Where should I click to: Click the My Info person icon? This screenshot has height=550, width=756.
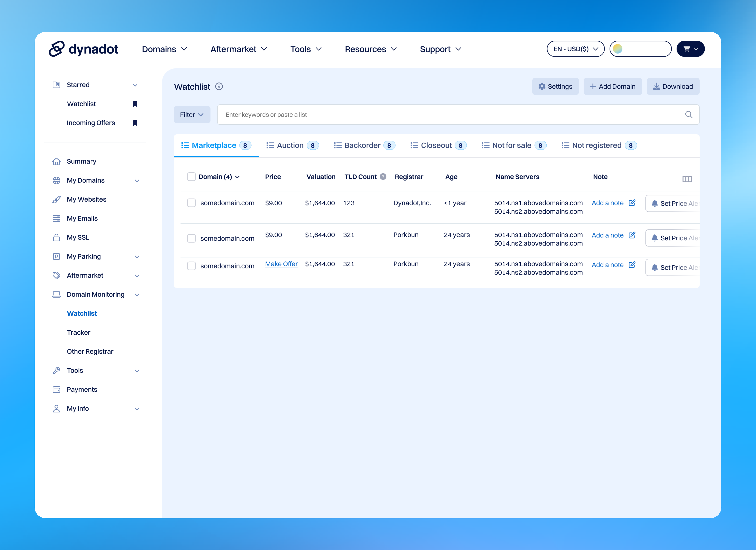click(x=56, y=409)
